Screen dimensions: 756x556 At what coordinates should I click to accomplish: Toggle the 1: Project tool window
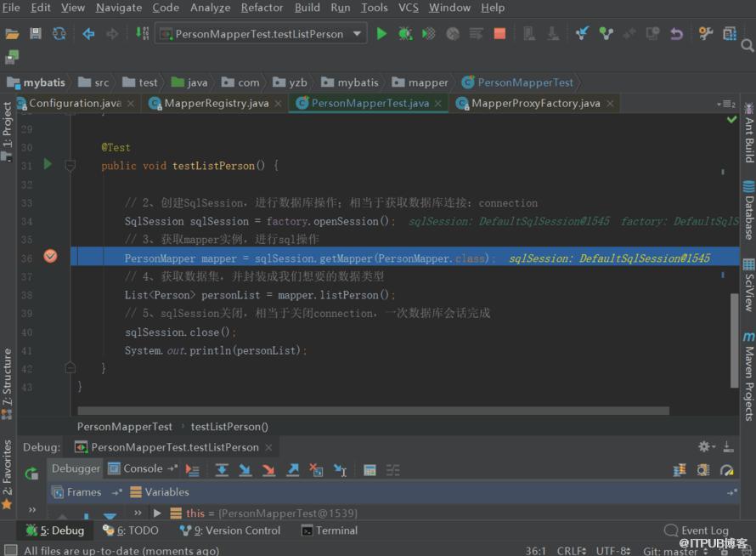7,131
